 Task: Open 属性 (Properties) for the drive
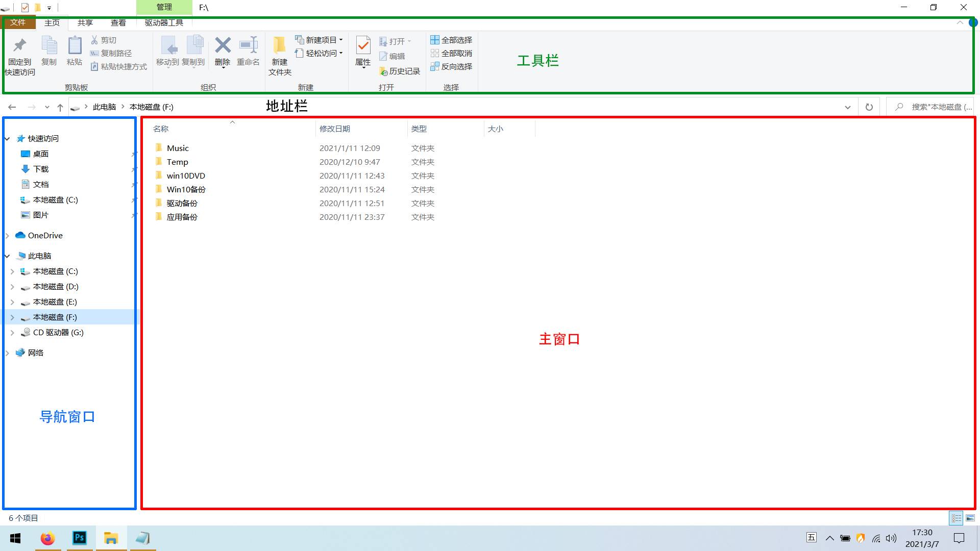click(363, 51)
